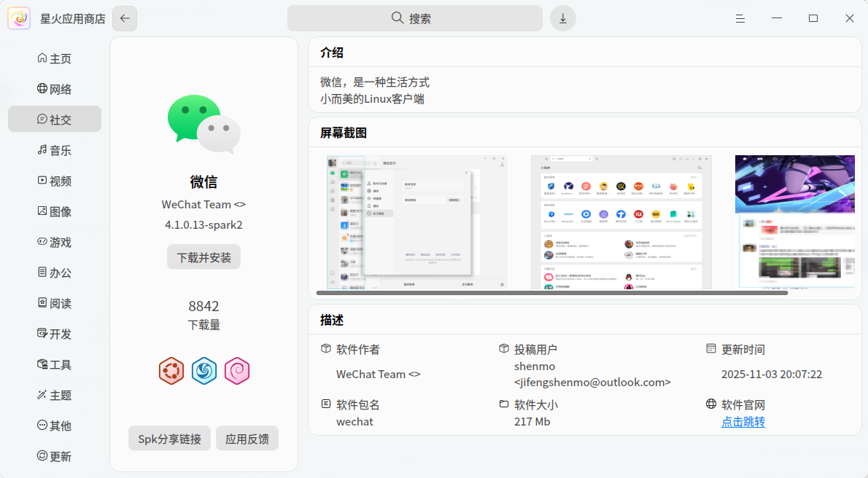Open the third chat screenshot thumbnail
This screenshot has width=868, height=478.
(795, 222)
